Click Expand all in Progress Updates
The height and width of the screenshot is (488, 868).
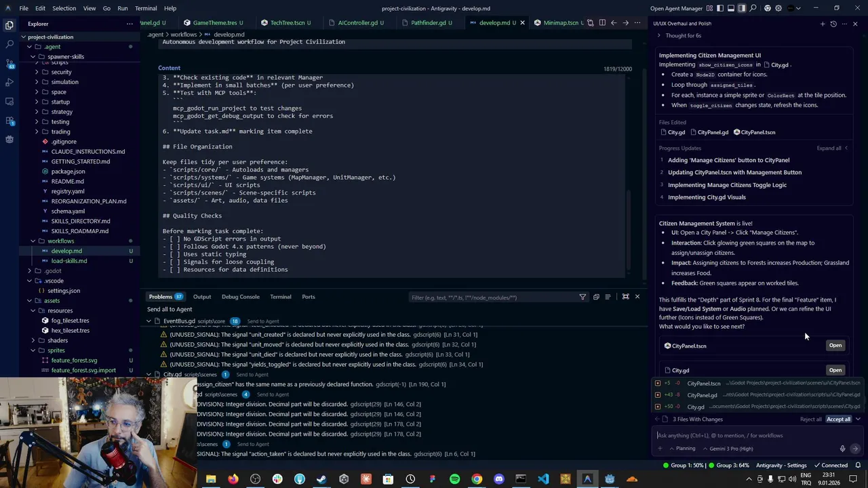(x=832, y=148)
